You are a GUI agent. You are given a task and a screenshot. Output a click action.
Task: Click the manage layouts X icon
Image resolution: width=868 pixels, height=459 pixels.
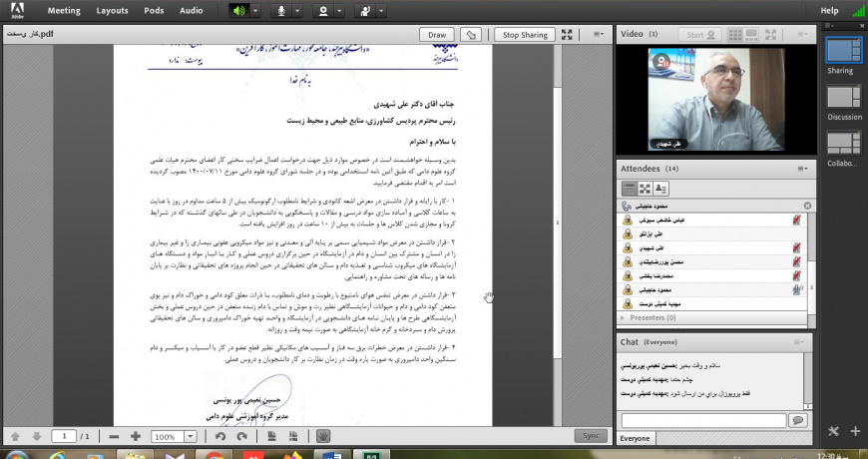tap(834, 431)
